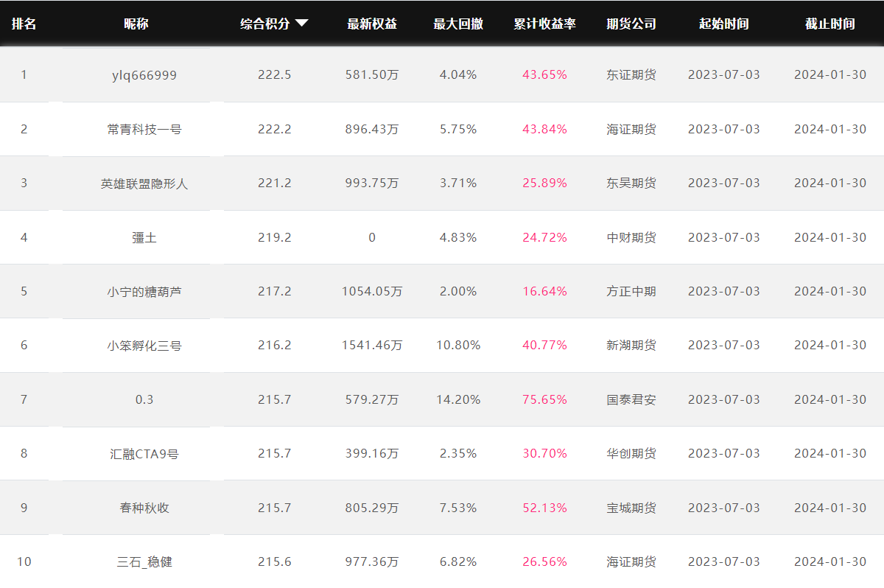This screenshot has height=588, width=884.
Task: Select company 宝城期货
Action: point(631,508)
